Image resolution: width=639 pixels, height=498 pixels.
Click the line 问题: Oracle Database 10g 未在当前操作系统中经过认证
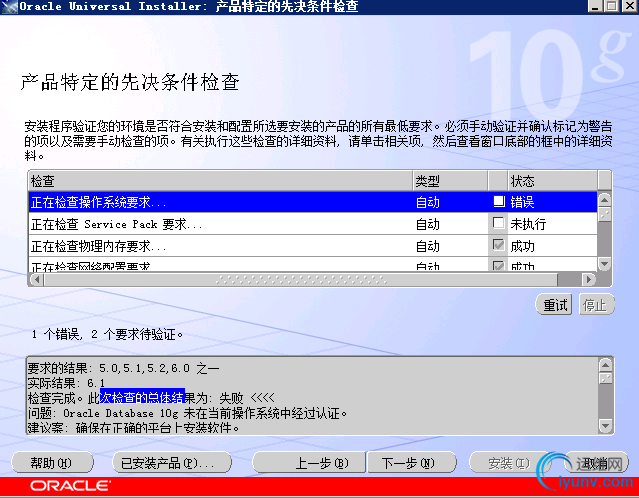[187, 413]
